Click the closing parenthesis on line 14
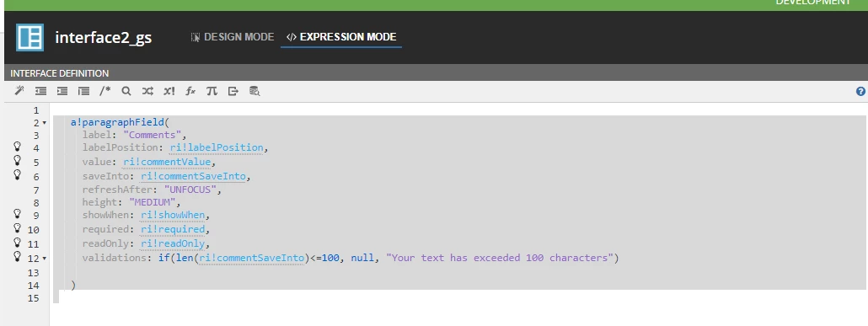The height and width of the screenshot is (326, 868). pos(73,286)
